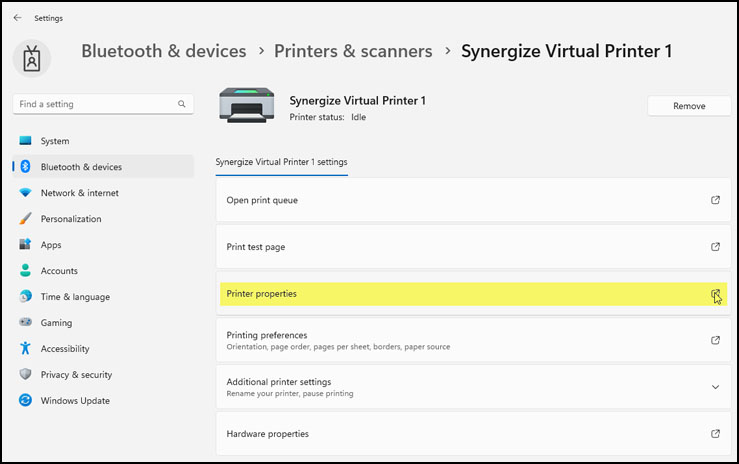Click the open icon on Printing preferences row
739x464 pixels.
click(x=715, y=340)
